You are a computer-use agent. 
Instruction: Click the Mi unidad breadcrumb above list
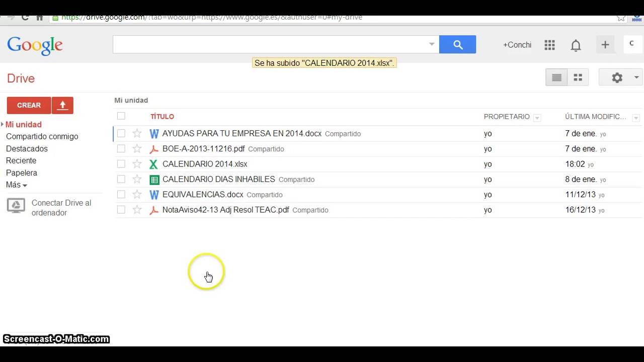tap(131, 100)
